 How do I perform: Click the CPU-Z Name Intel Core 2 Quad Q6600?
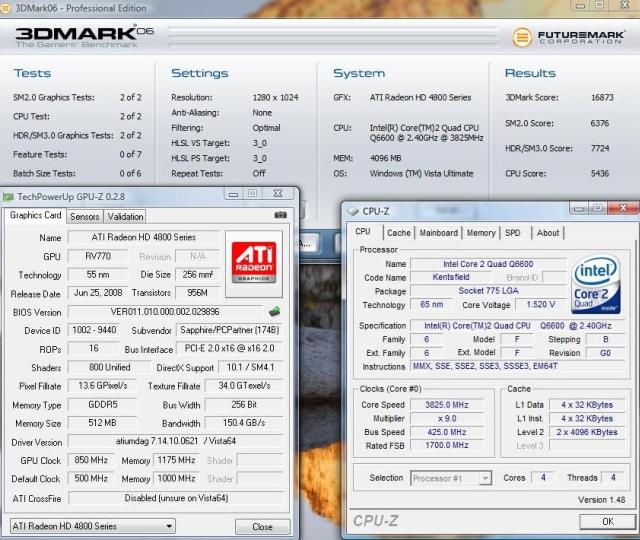pyautogui.click(x=488, y=264)
